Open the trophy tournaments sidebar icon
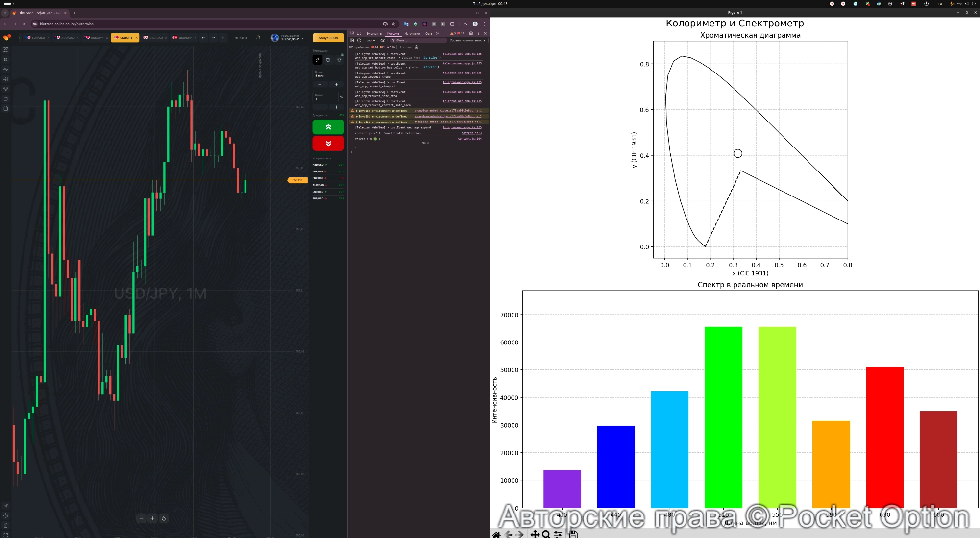The width and height of the screenshot is (980, 538). click(x=6, y=89)
